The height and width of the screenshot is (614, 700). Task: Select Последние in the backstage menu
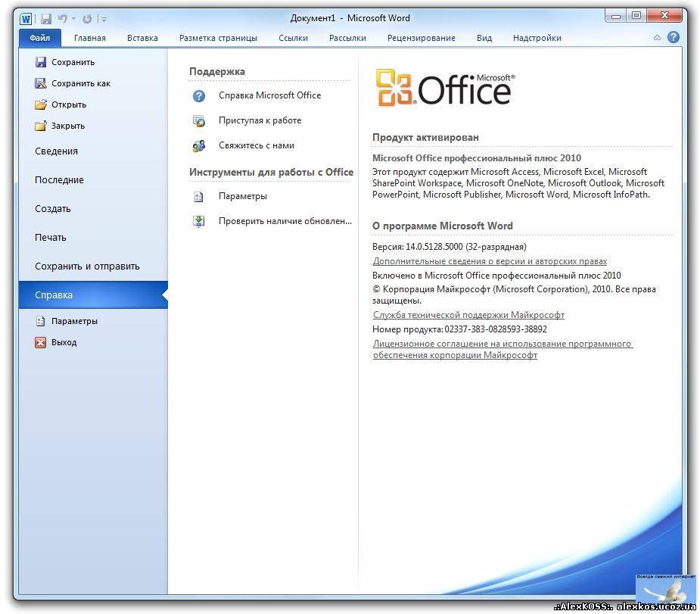coord(93,180)
